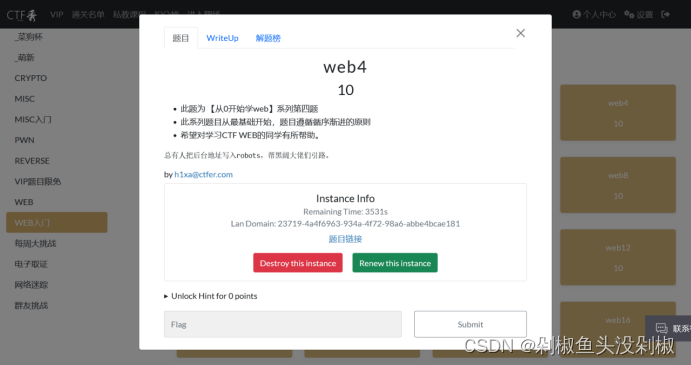Open 通关名单 in top navigation

click(x=88, y=15)
